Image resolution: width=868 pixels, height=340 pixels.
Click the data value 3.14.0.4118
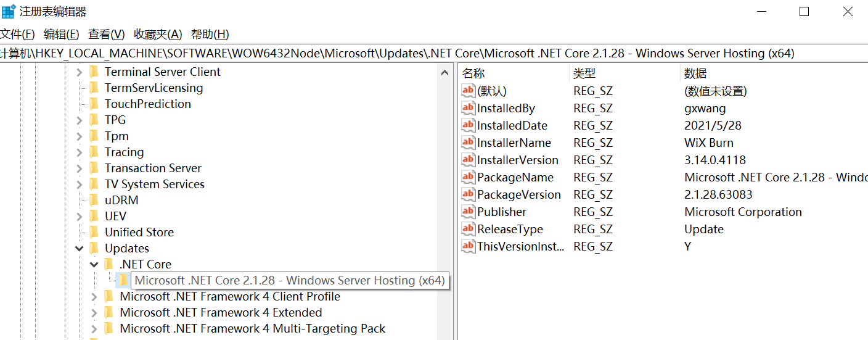pos(715,160)
